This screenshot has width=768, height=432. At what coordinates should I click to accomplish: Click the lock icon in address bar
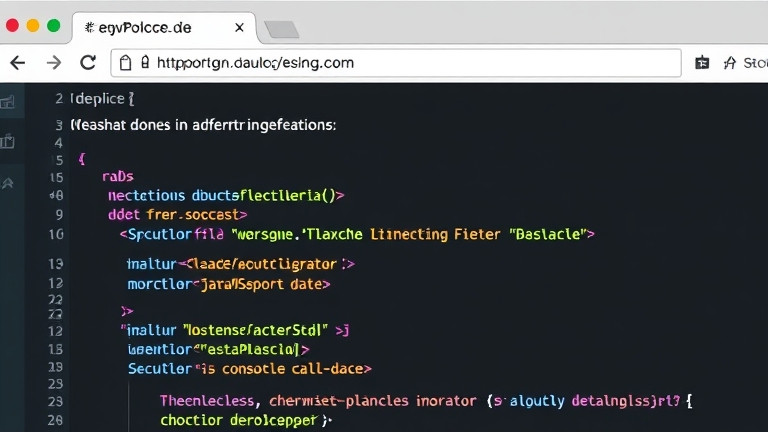point(145,62)
